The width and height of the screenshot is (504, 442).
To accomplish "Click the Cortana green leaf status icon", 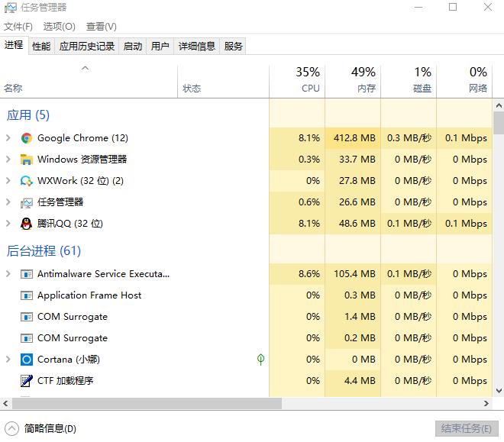I will pyautogui.click(x=260, y=359).
